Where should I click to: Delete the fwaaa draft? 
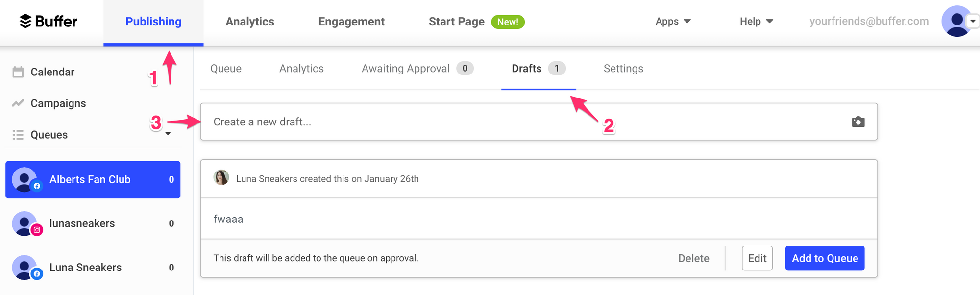pos(693,258)
